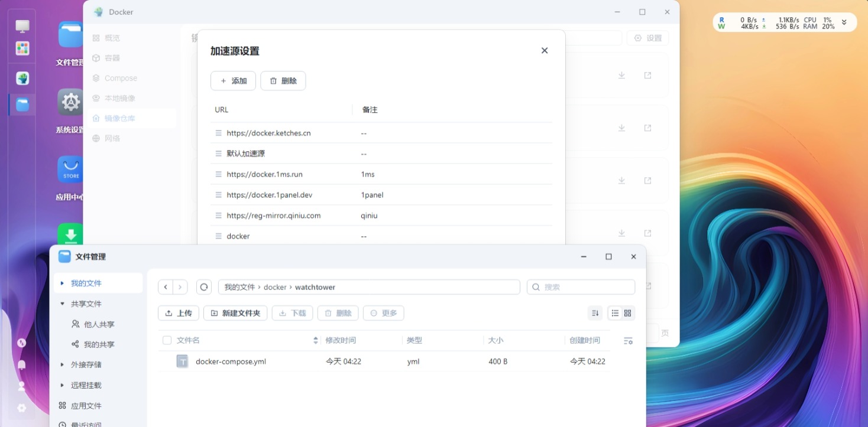Collapse the 共享文件 tree node
The height and width of the screenshot is (427, 868).
pyautogui.click(x=62, y=304)
